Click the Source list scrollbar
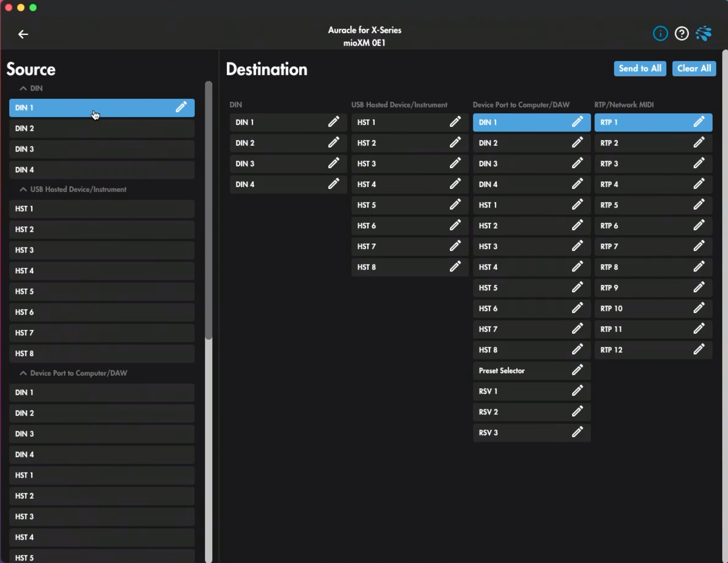Screen dimensions: 728x563 208,210
